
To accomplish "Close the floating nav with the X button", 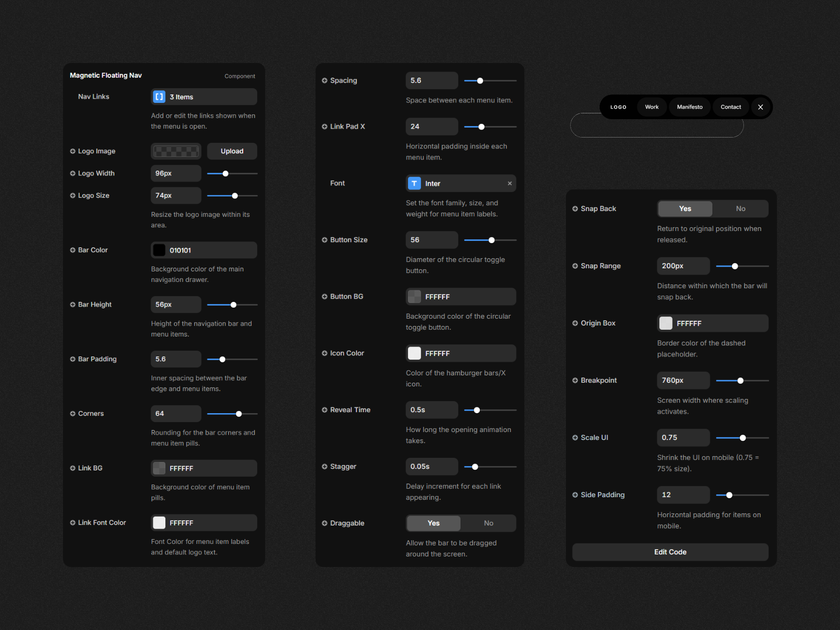I will pyautogui.click(x=760, y=107).
